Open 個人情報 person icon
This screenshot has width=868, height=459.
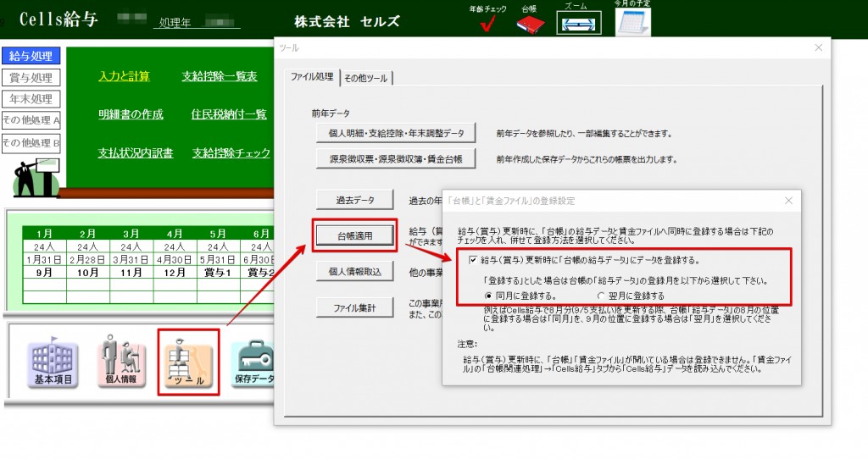coord(120,362)
